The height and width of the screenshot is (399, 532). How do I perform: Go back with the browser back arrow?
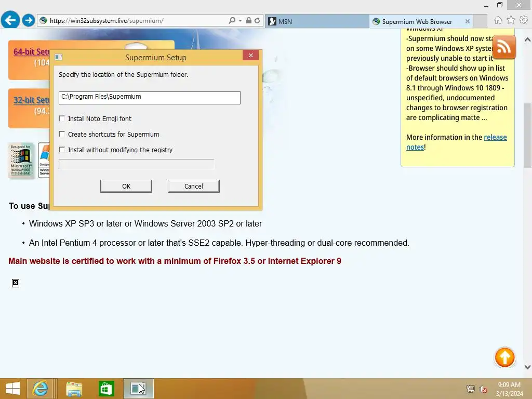(10, 20)
